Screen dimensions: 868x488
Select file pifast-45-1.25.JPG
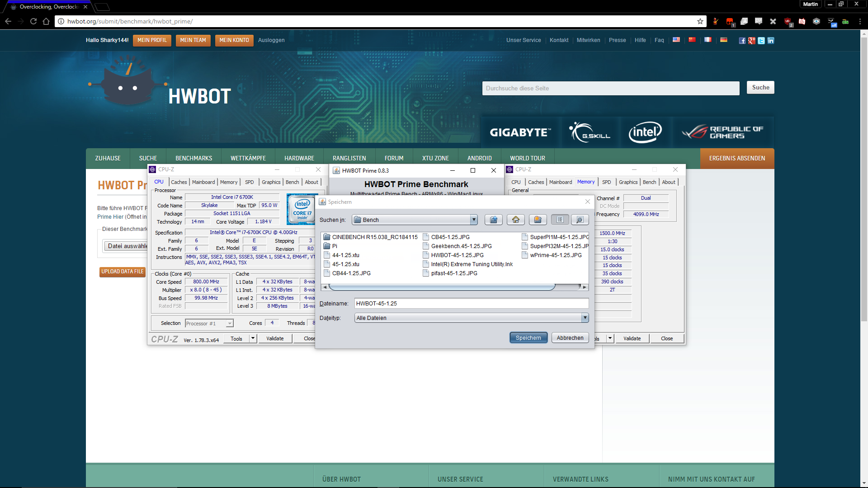coord(450,273)
